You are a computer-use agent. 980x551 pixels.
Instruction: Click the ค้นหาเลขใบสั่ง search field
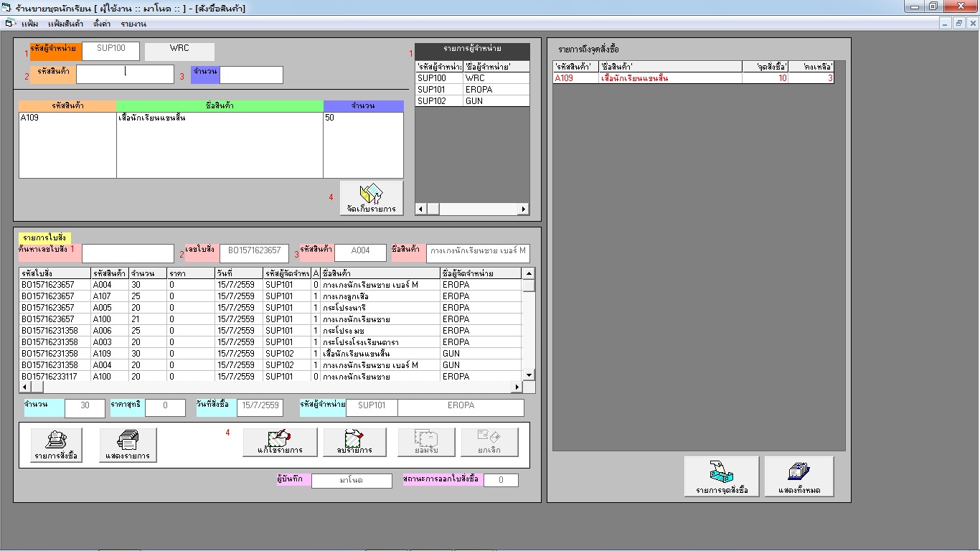[x=128, y=253]
